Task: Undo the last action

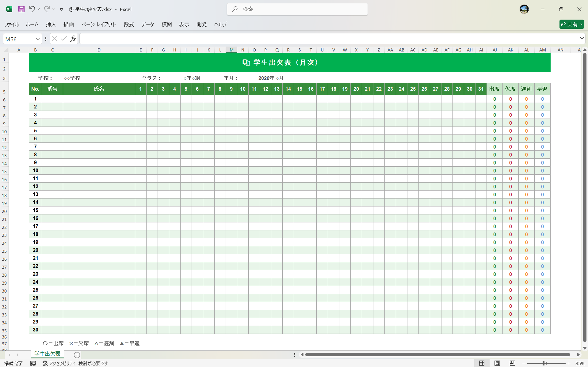Action: tap(32, 9)
